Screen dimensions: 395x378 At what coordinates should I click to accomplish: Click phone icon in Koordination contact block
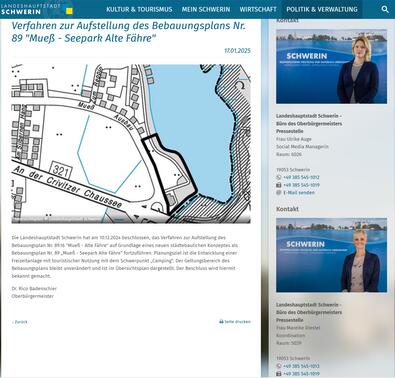tap(279, 366)
